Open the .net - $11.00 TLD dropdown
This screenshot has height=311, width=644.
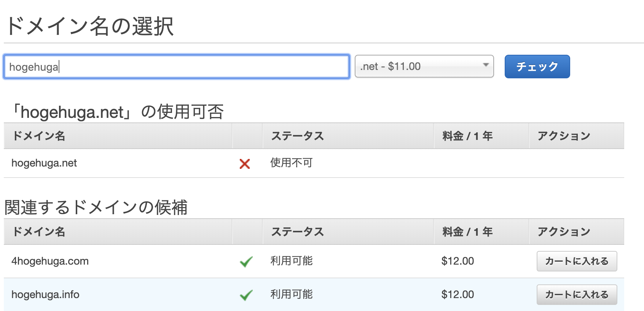424,67
